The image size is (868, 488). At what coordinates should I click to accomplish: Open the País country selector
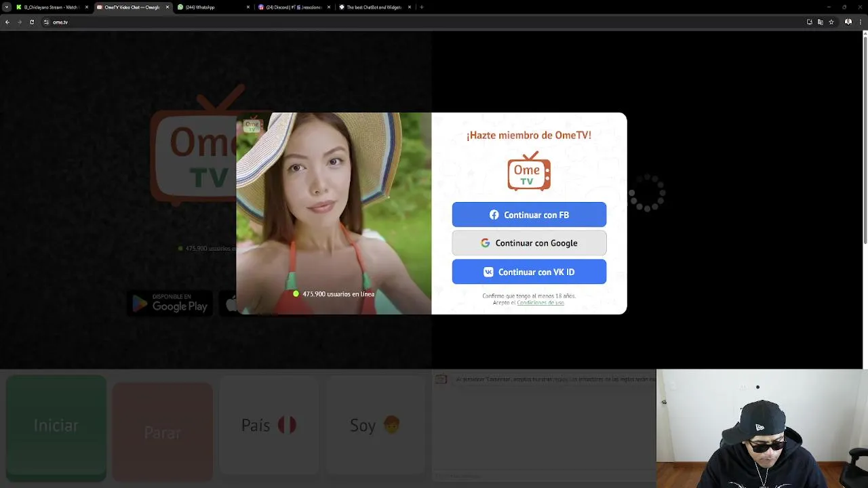coord(269,426)
